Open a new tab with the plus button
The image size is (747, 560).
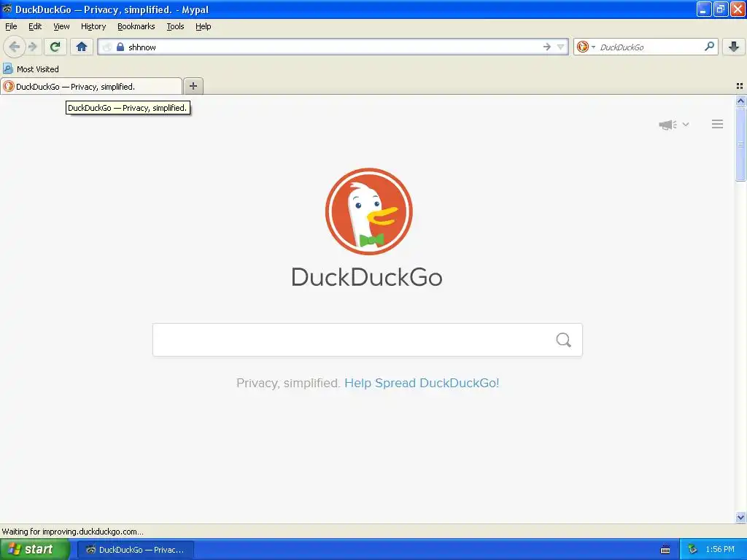[x=193, y=86]
